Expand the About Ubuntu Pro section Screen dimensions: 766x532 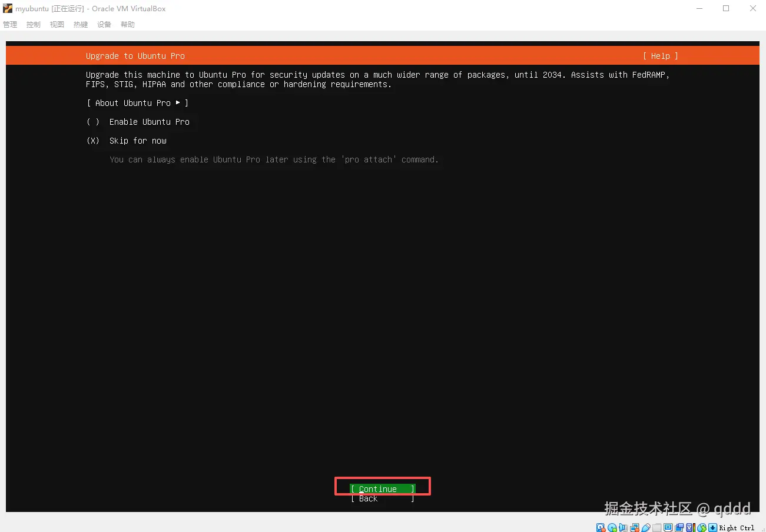[137, 103]
